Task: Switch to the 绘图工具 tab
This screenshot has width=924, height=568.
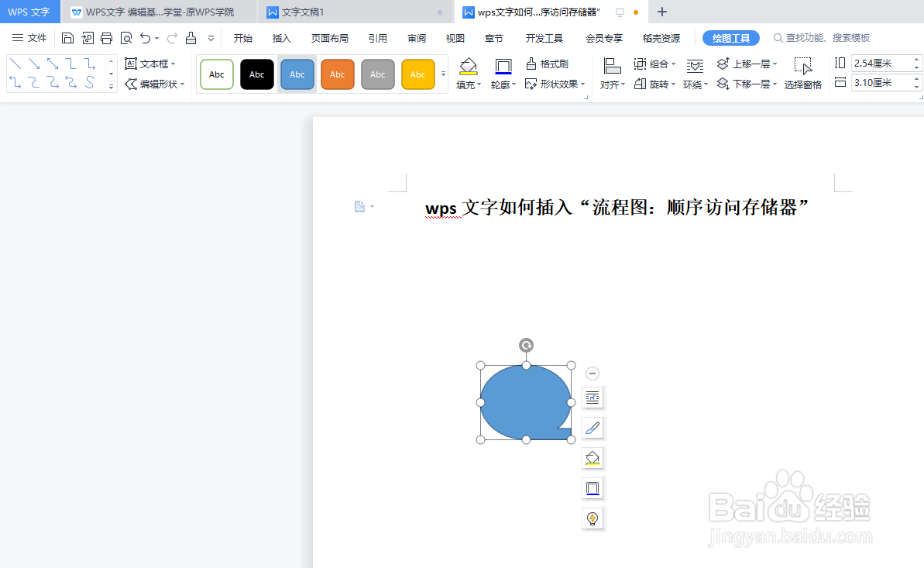Action: pos(730,38)
